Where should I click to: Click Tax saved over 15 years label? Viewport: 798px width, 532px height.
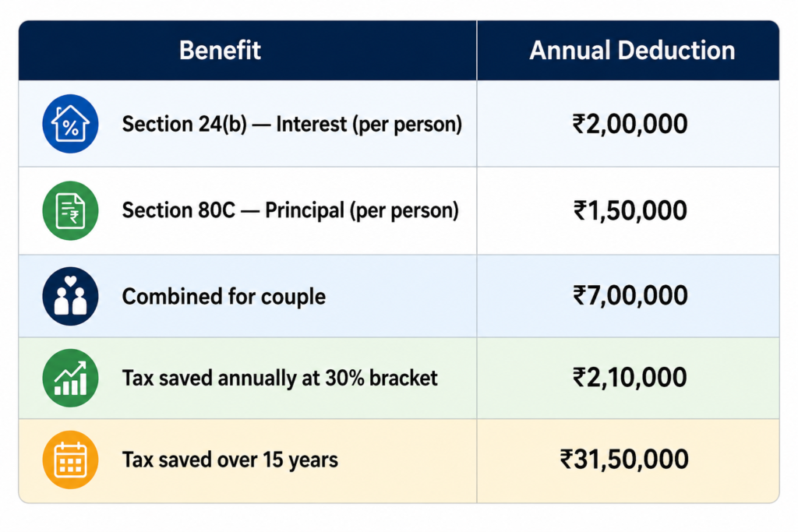230,460
